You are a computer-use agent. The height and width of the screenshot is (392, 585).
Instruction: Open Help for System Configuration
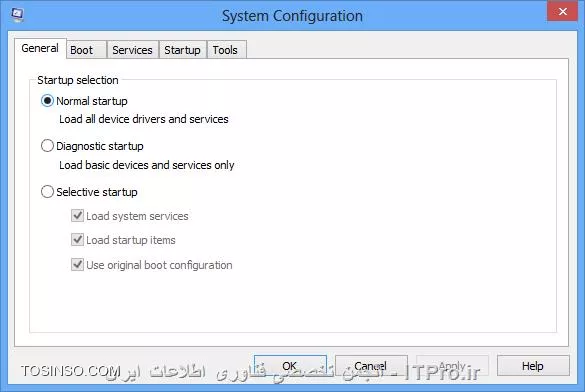(533, 366)
